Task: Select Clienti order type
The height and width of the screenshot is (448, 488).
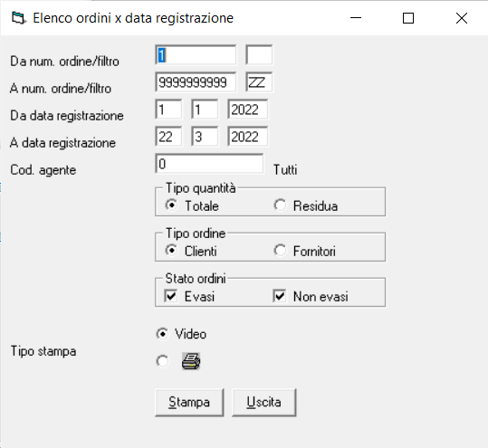Action: (x=171, y=251)
